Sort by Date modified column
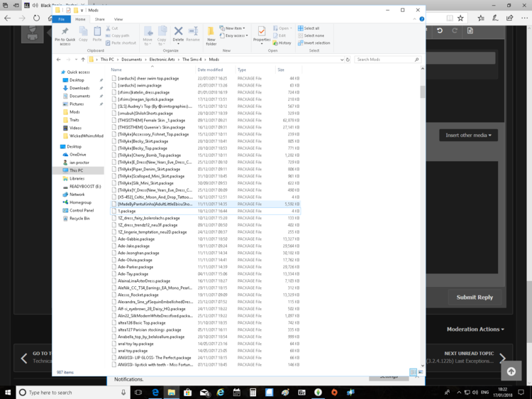The height and width of the screenshot is (399, 532). (x=210, y=70)
